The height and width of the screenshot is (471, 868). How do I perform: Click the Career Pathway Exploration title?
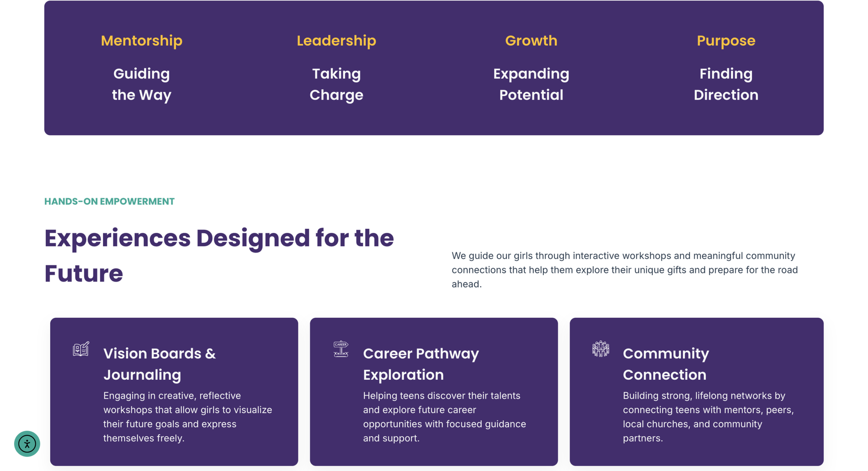pyautogui.click(x=421, y=364)
